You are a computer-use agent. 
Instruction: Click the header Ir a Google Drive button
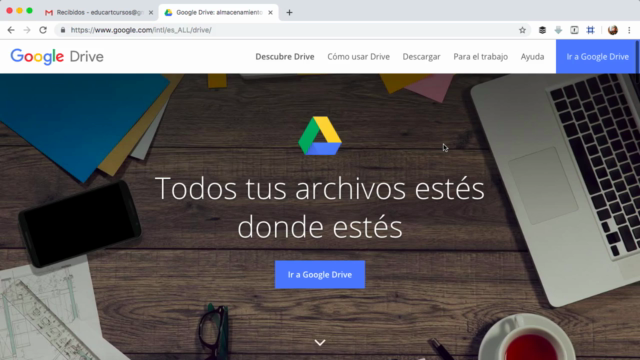click(597, 57)
